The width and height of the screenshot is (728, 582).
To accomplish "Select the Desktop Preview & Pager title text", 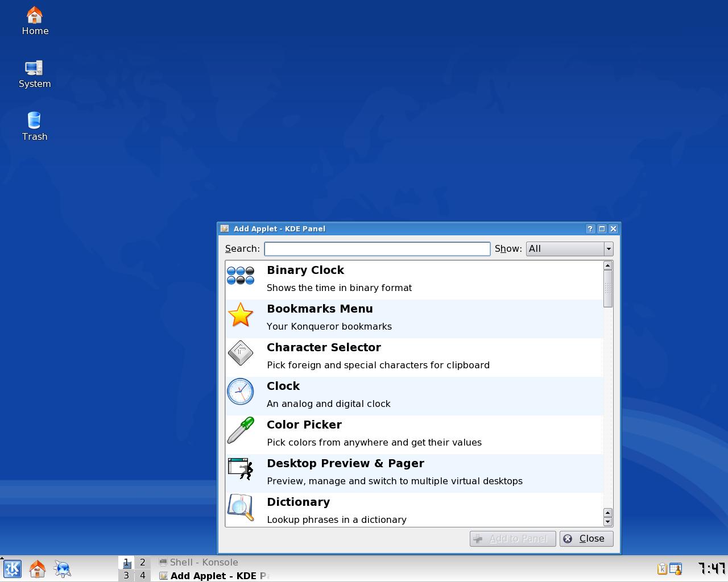I will pyautogui.click(x=345, y=463).
